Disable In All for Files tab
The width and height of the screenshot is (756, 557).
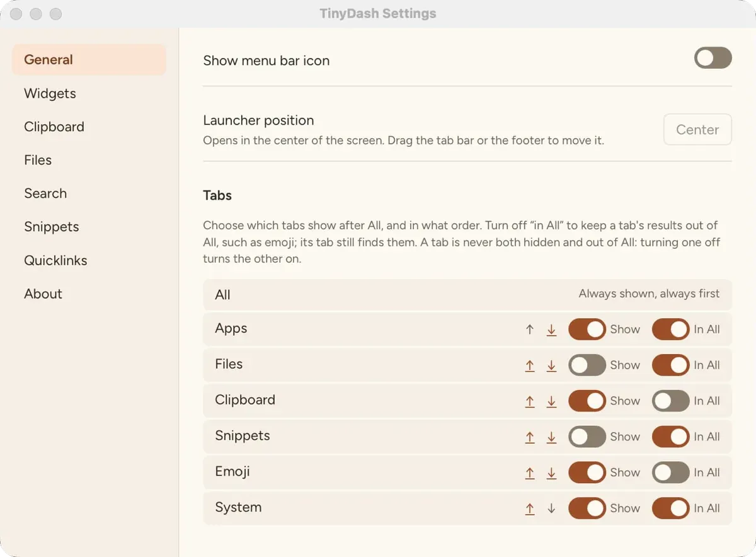[670, 365]
